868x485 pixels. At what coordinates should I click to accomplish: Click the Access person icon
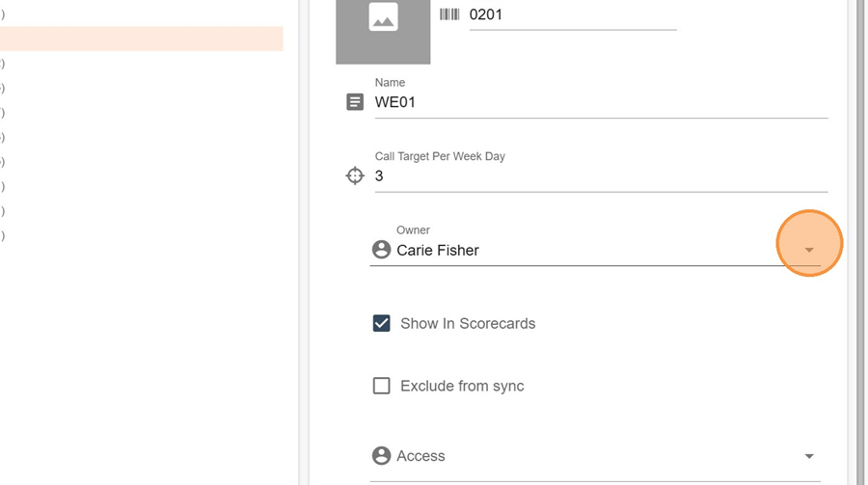click(x=381, y=456)
